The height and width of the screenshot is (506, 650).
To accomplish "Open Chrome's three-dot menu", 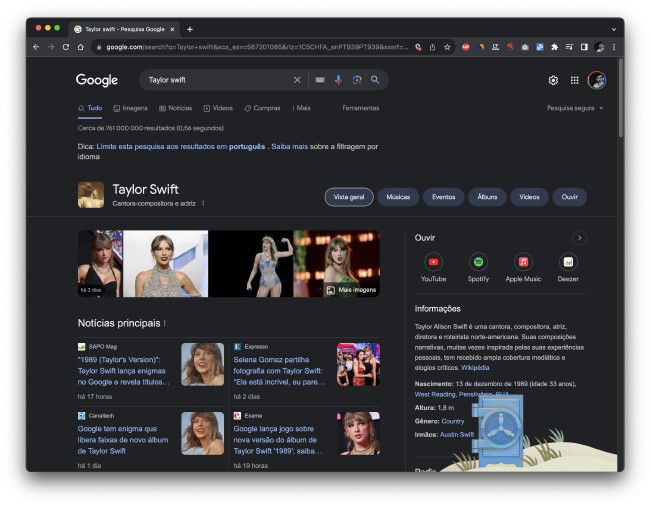I will coord(614,47).
